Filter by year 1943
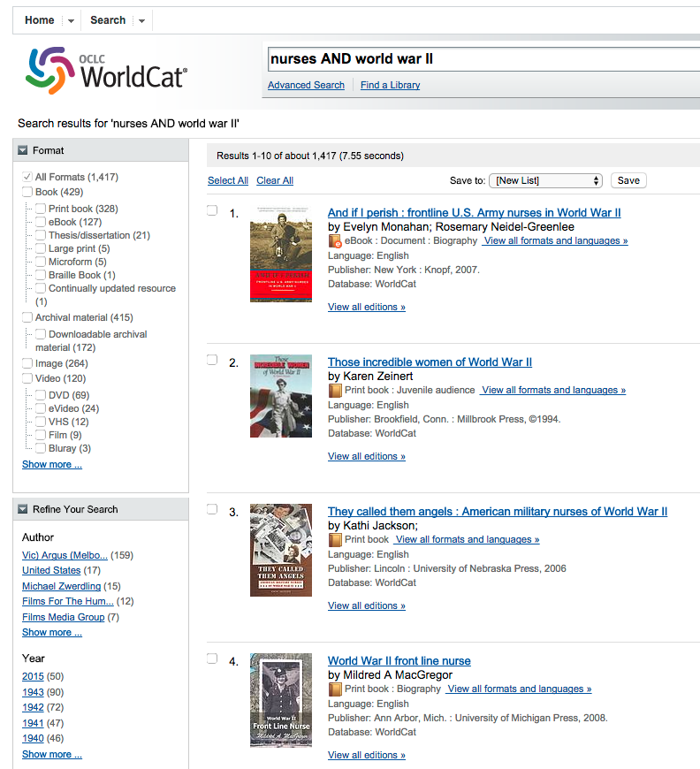700x769 pixels. pos(33,692)
